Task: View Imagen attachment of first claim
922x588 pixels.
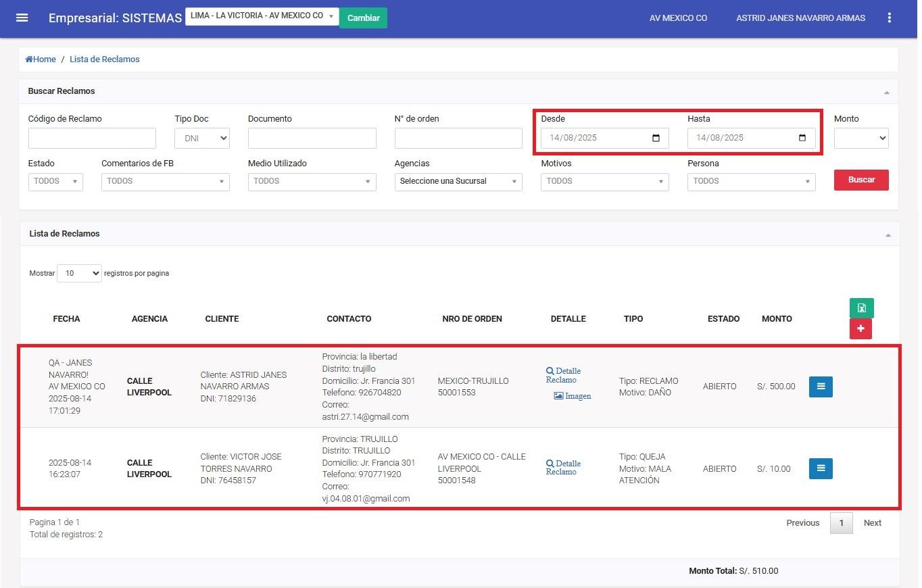Action: 573,396
